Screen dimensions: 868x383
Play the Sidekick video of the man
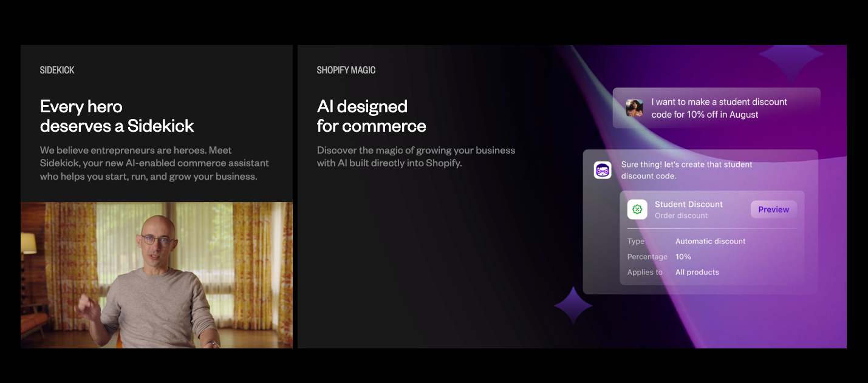tap(157, 275)
